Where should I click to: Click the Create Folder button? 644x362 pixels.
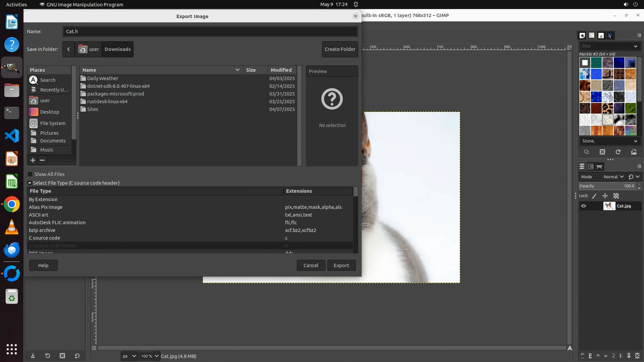pos(340,49)
